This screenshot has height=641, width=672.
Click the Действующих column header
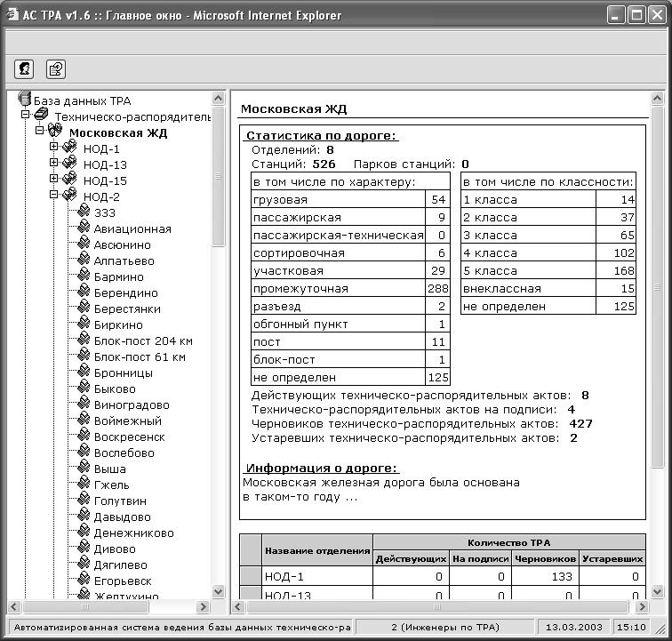411,558
